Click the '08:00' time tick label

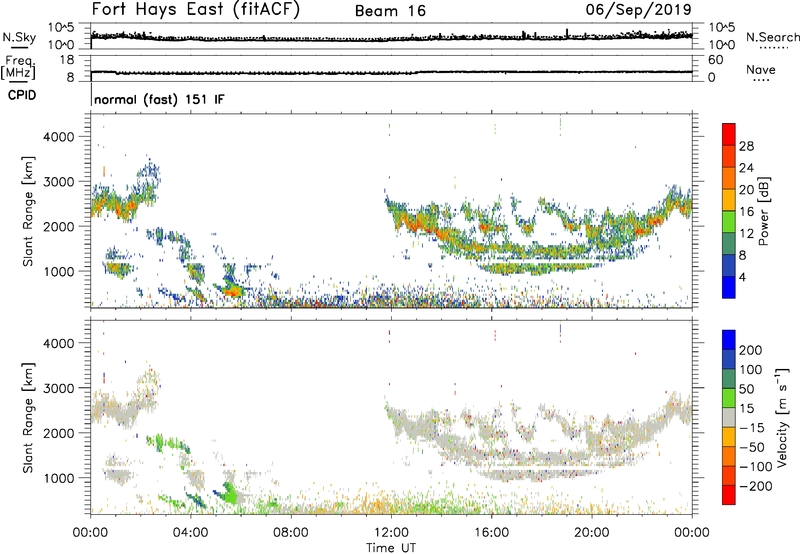tap(291, 533)
